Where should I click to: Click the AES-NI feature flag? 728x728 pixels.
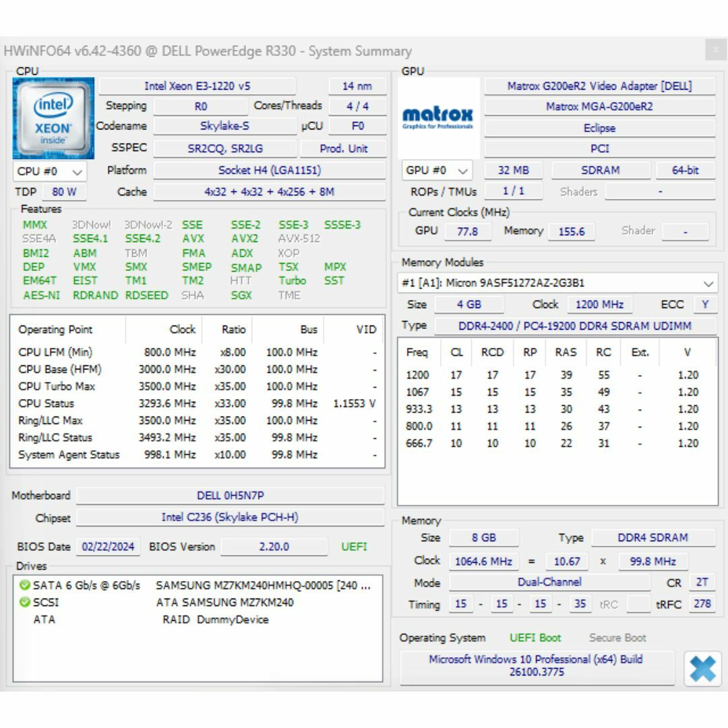(41, 295)
